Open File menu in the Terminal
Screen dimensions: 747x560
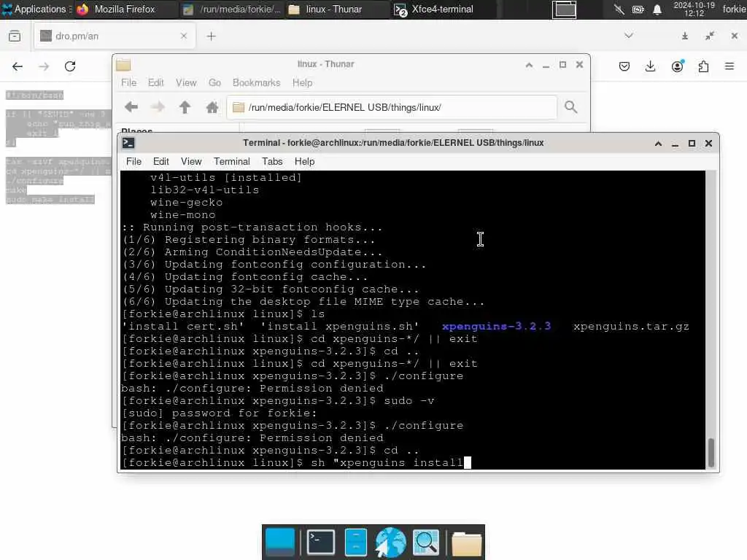click(134, 161)
